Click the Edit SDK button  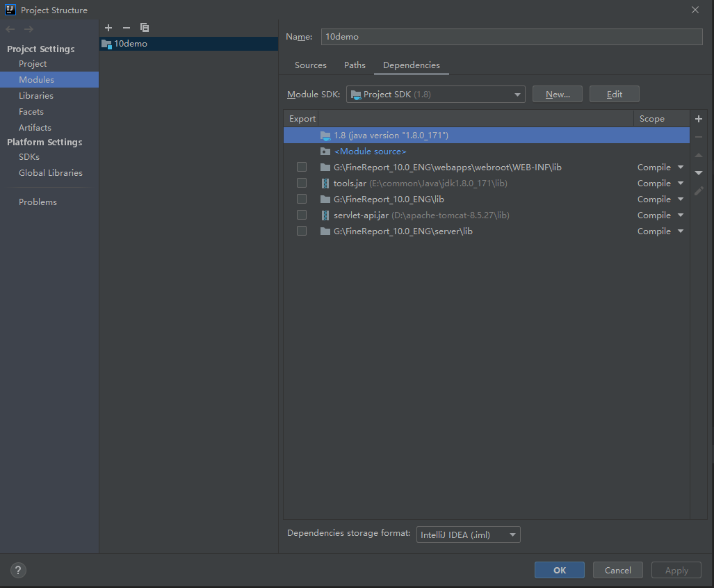pos(615,95)
